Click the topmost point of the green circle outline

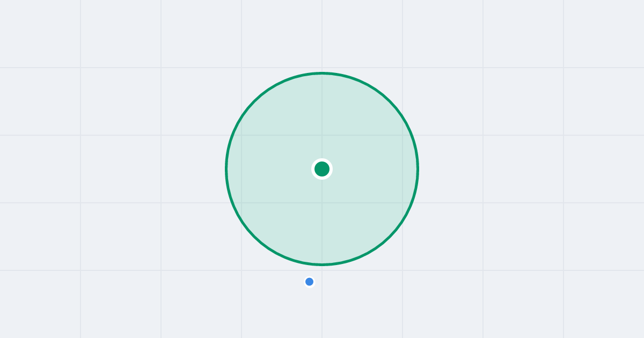click(x=322, y=73)
